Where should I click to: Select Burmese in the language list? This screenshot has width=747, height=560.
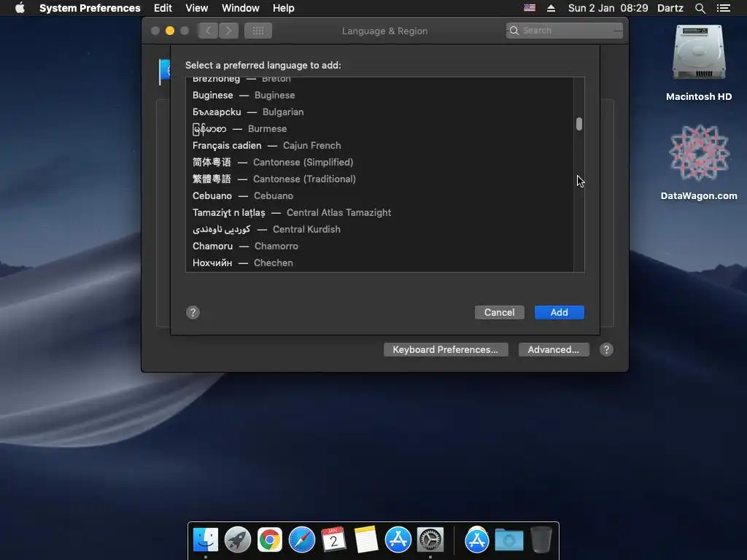(x=379, y=128)
